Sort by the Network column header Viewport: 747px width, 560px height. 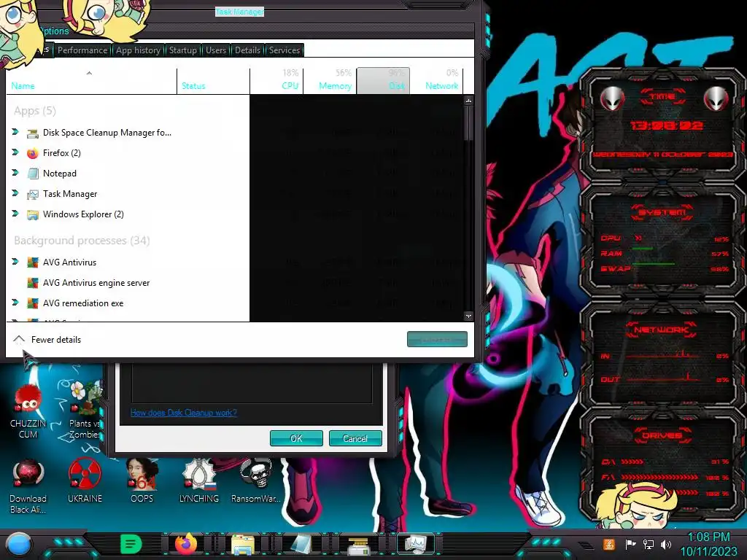[x=436, y=80]
